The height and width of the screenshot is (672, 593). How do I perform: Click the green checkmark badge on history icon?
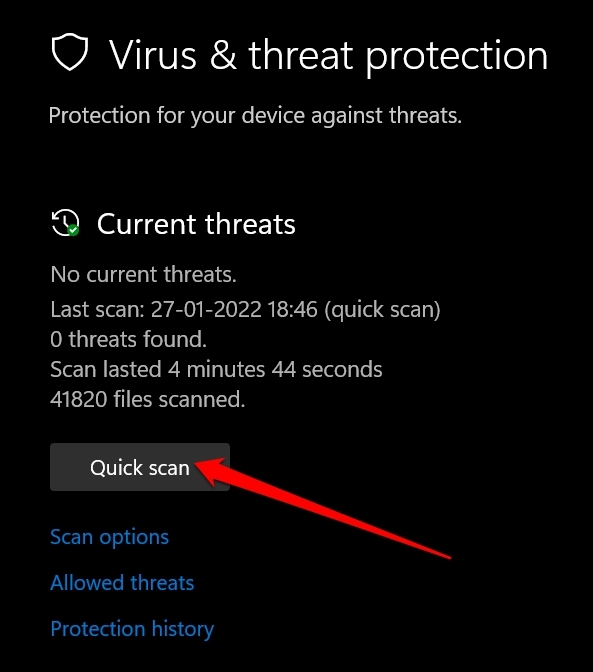click(x=73, y=230)
